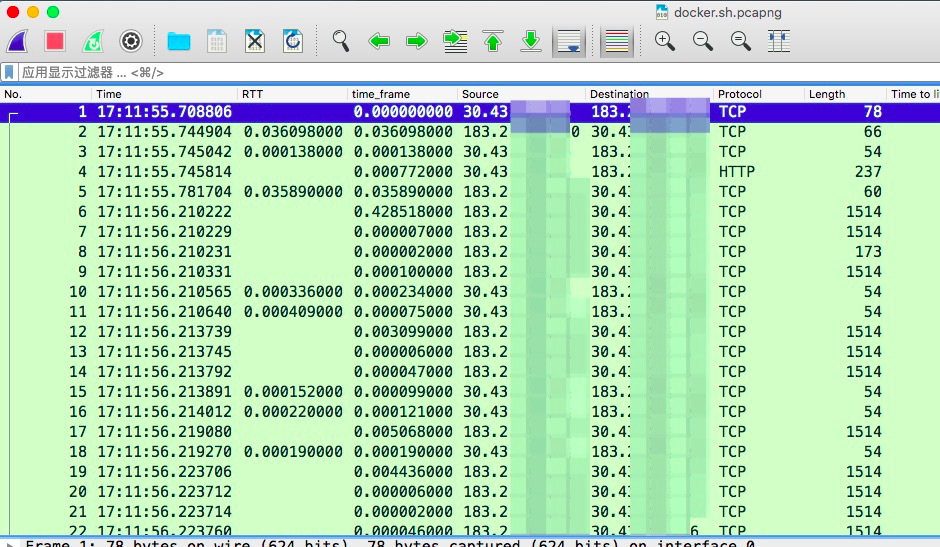This screenshot has width=940, height=547.
Task: Go to specified packet icon
Action: point(455,41)
